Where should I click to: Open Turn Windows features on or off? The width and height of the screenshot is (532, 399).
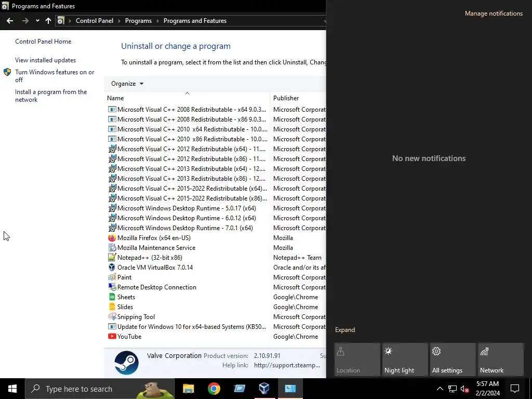pyautogui.click(x=55, y=76)
